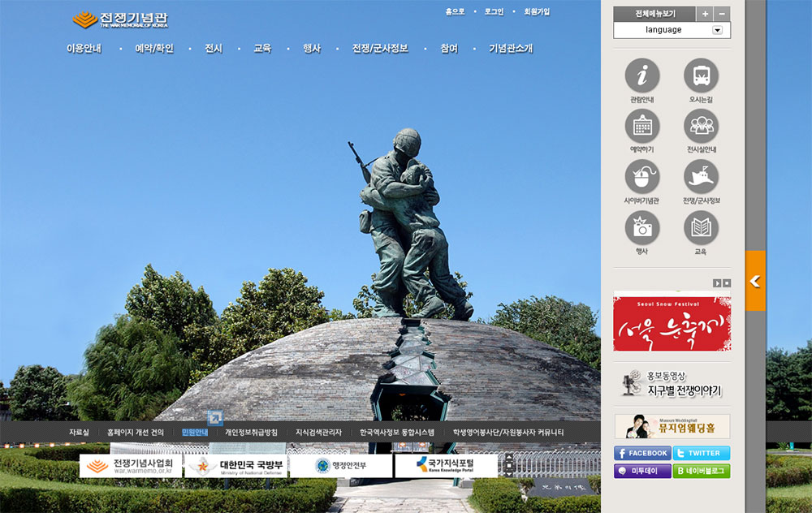Click the 전체메뉴보기 button
Viewport: 812px width, 513px height.
[655, 14]
